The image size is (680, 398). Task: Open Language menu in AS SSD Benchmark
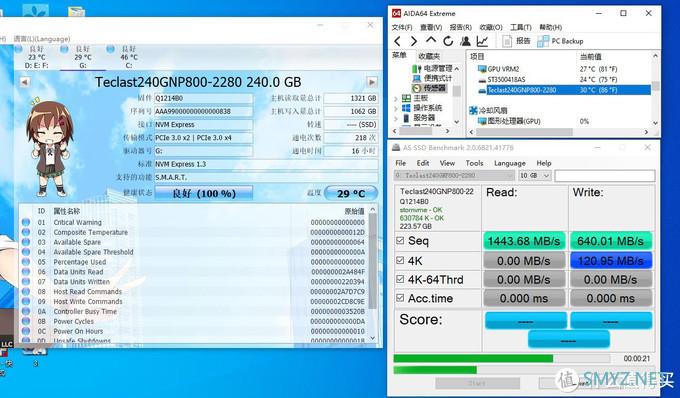(x=510, y=163)
